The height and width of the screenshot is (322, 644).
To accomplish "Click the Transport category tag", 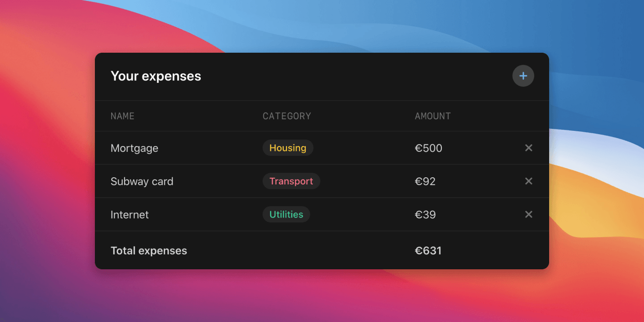I will tap(291, 181).
